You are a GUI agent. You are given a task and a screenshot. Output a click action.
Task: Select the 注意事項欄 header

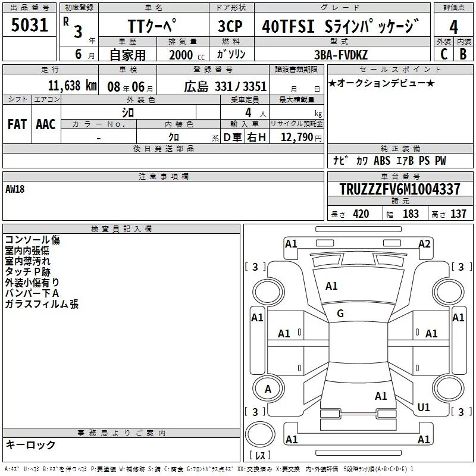click(164, 176)
